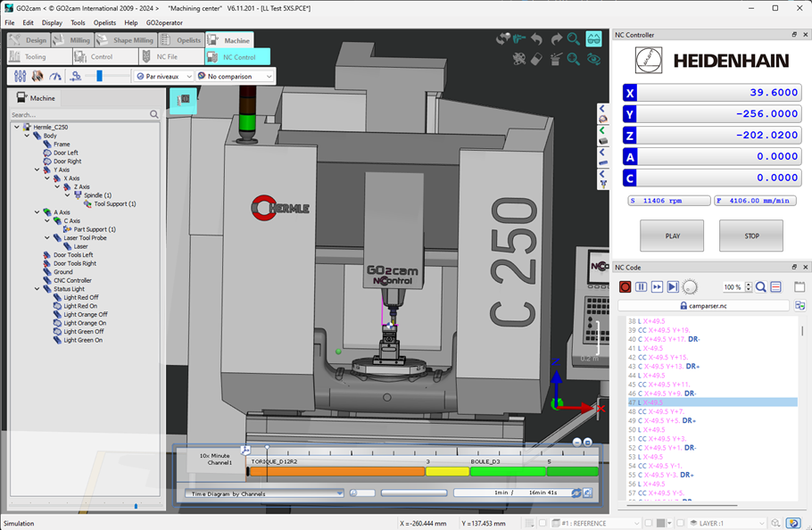Open the Control sub-tab
Viewport: 812px width, 530px height.
click(x=105, y=57)
